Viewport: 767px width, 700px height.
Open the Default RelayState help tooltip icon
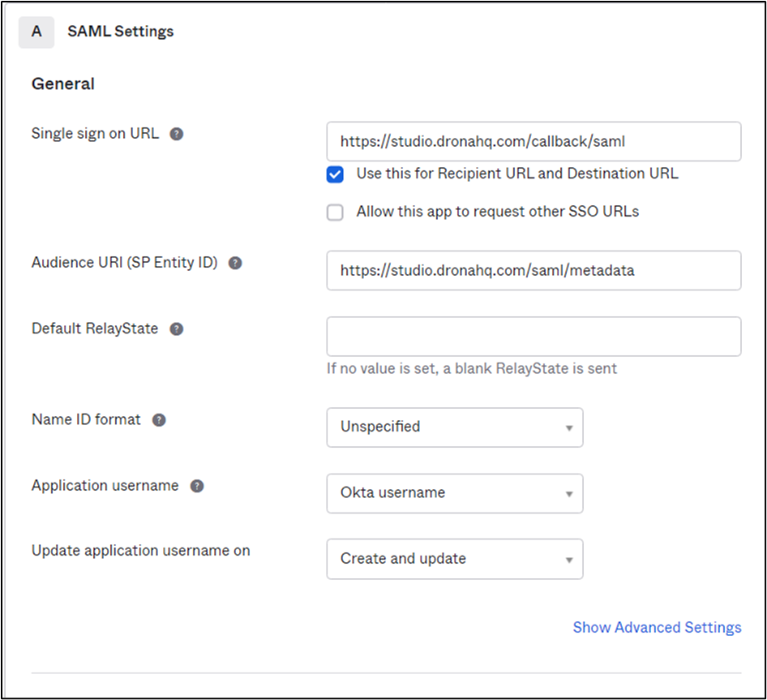[177, 329]
